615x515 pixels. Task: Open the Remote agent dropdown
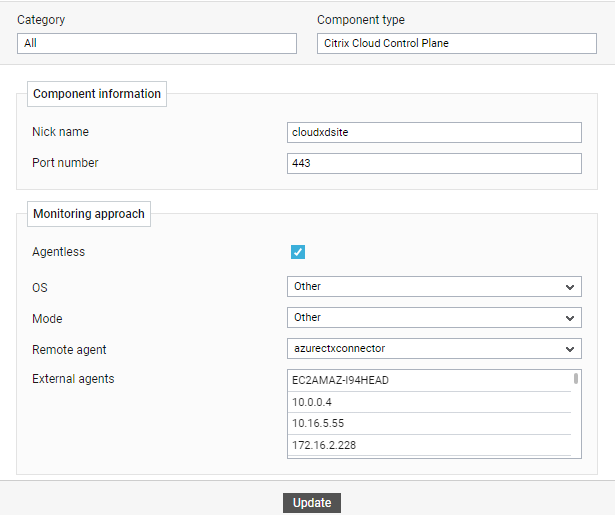point(434,348)
